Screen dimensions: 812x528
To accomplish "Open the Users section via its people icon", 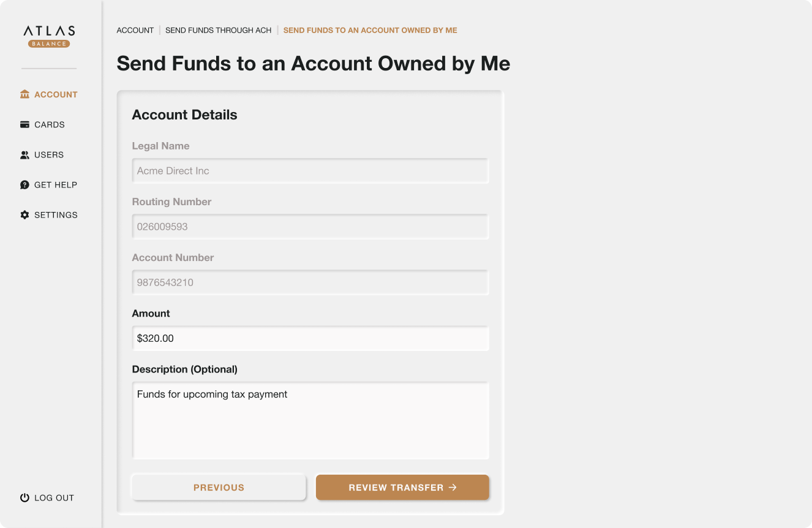I will [24, 154].
